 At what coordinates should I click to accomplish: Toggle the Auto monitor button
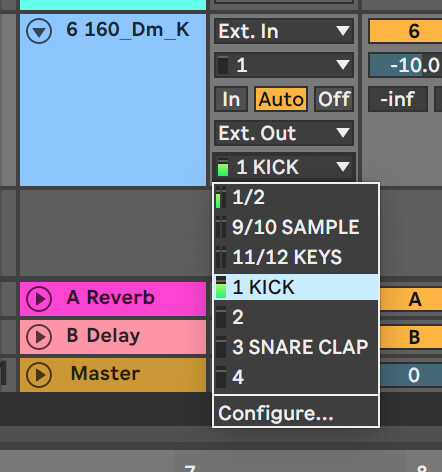[281, 99]
